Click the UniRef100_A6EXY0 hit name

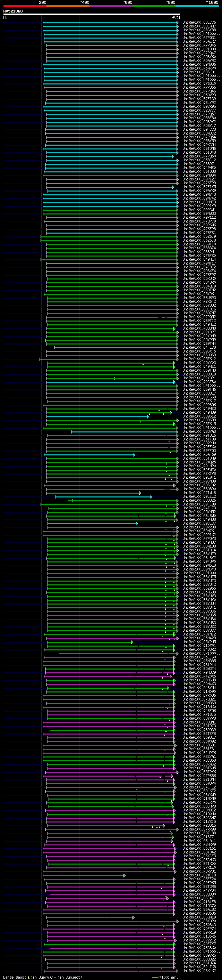click(x=199, y=802)
